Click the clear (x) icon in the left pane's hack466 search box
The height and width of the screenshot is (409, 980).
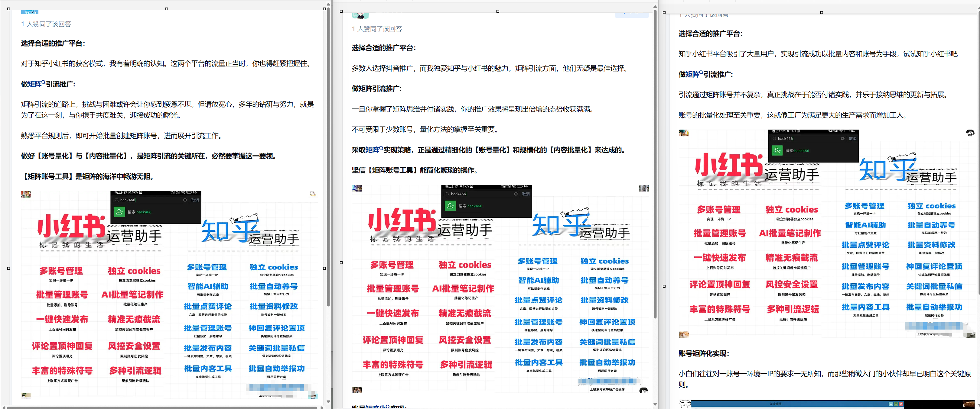(x=185, y=200)
